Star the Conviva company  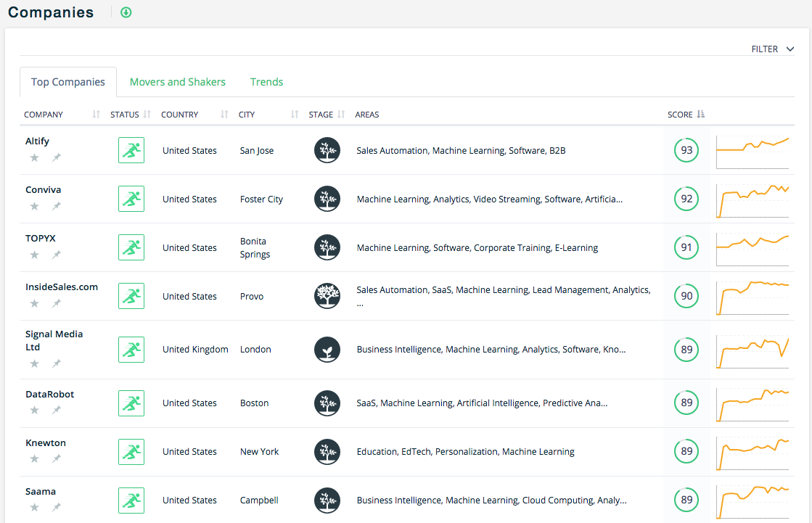(34, 206)
